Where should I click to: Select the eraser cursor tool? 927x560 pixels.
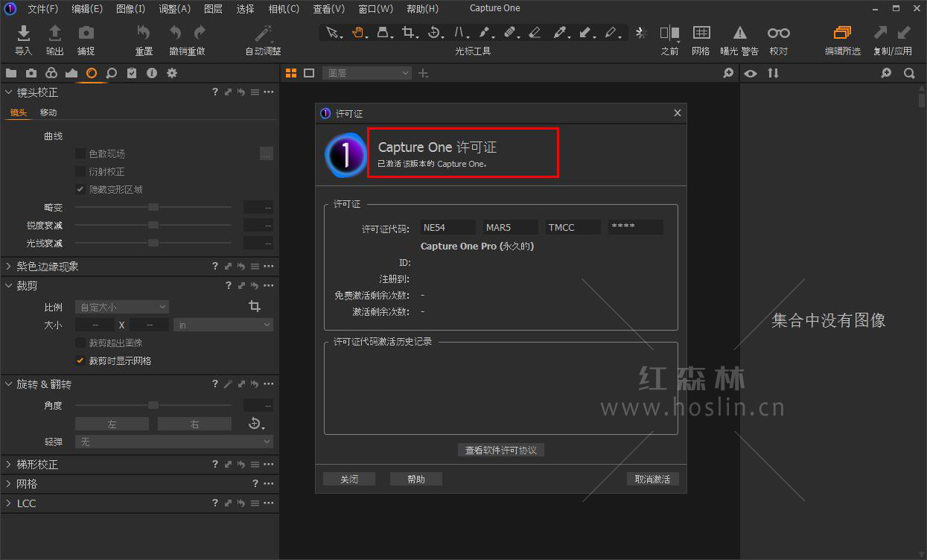(x=535, y=33)
